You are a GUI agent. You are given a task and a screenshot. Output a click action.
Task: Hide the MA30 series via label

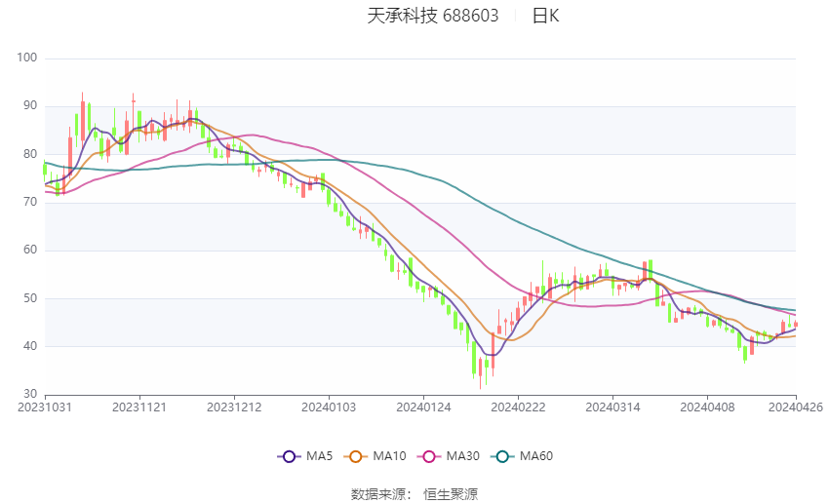463,456
